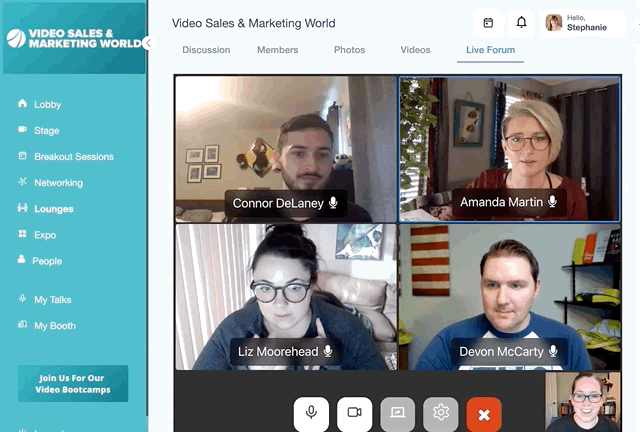Go to Lobby in the sidebar
Viewport: 640px width, 432px height.
(x=47, y=104)
